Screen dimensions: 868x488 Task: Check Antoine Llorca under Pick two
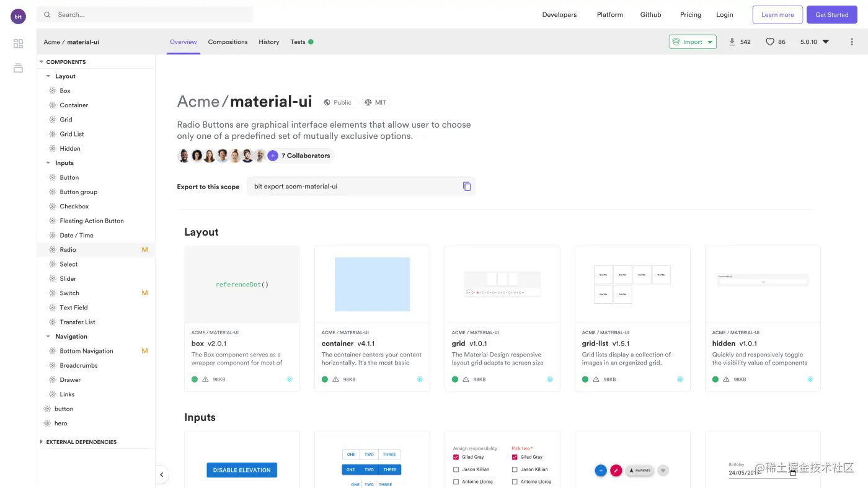click(x=515, y=482)
